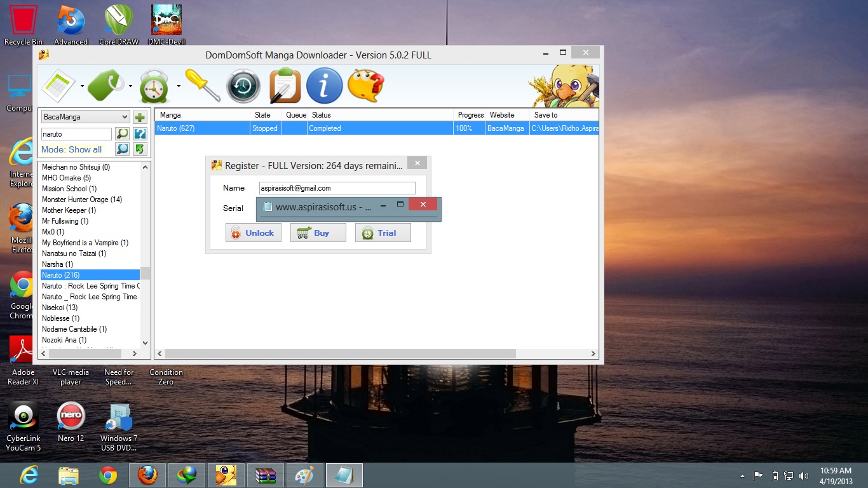
Task: Expand dropdown arrow beside green tag icon
Action: [x=130, y=86]
